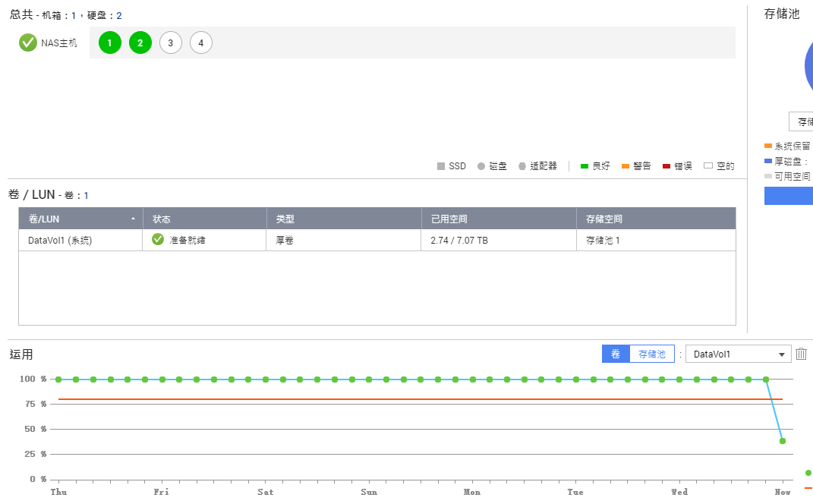813x504 pixels.
Task: Click the 类型 column header
Action: 344,219
